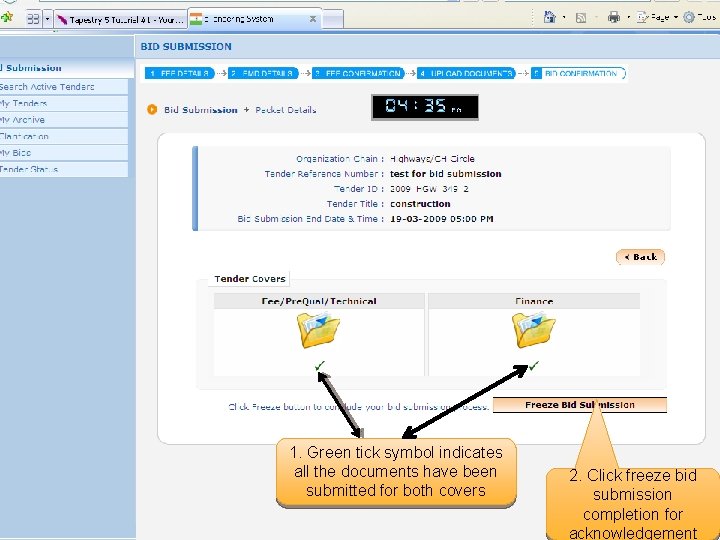
Task: Click the Favorites star icon
Action: pos(7,18)
